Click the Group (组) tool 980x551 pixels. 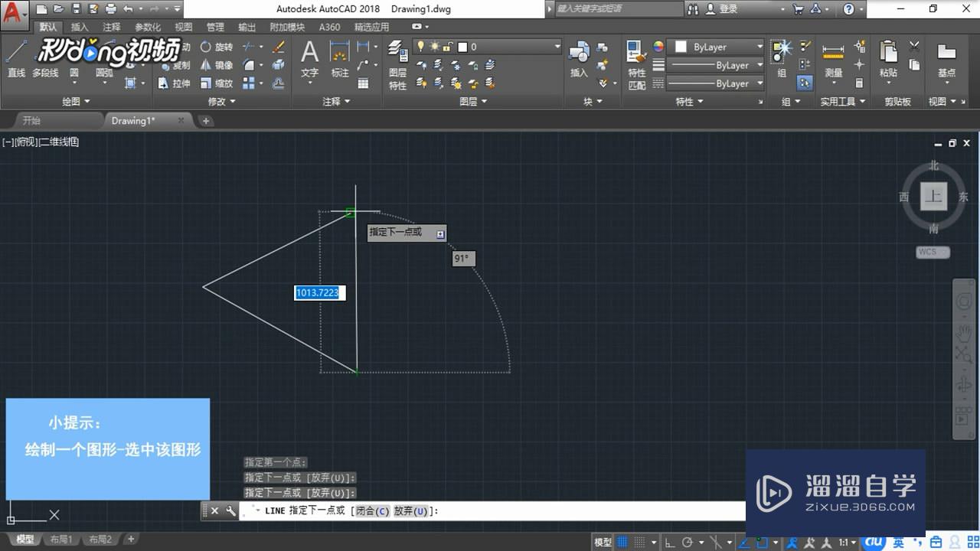(782, 58)
